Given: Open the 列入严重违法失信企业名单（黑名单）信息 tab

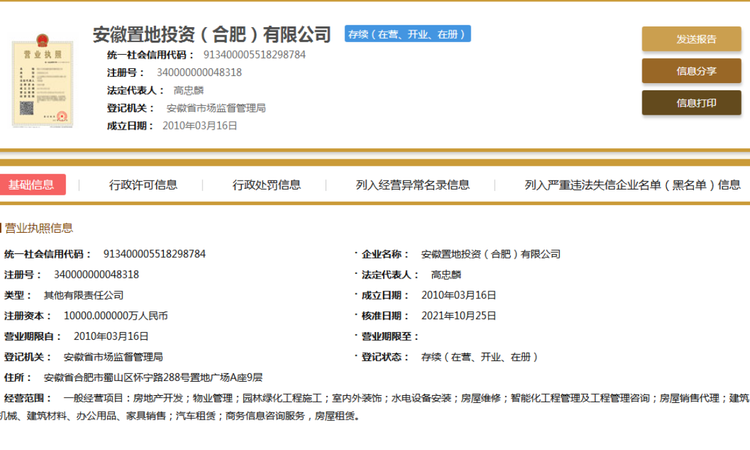Looking at the screenshot, I should [x=632, y=185].
